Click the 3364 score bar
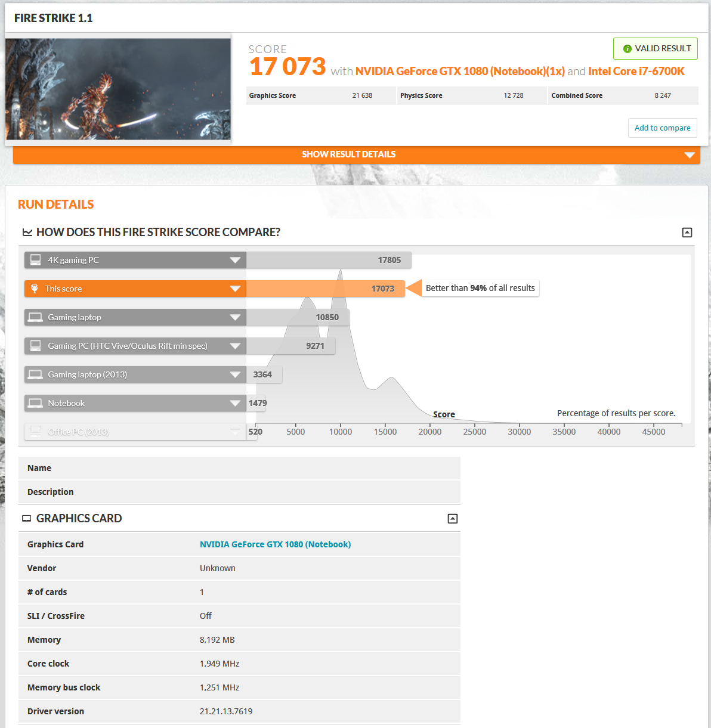 [264, 374]
